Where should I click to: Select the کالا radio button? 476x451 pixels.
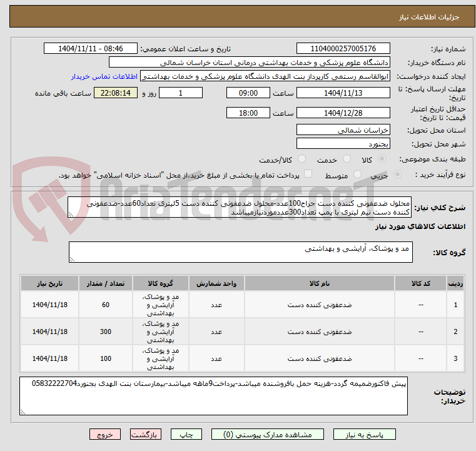tap(382, 159)
